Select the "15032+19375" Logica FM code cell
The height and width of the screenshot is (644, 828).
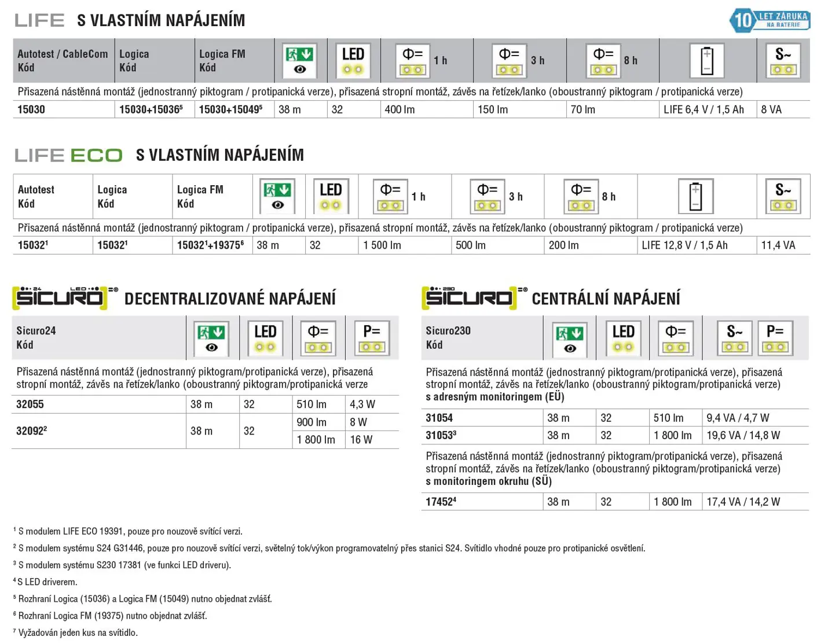[213, 245]
